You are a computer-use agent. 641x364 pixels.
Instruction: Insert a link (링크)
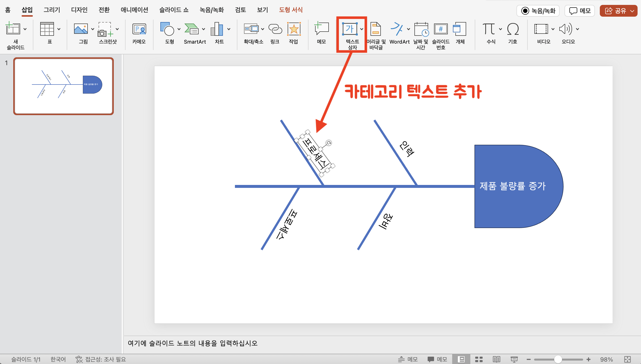275,29
